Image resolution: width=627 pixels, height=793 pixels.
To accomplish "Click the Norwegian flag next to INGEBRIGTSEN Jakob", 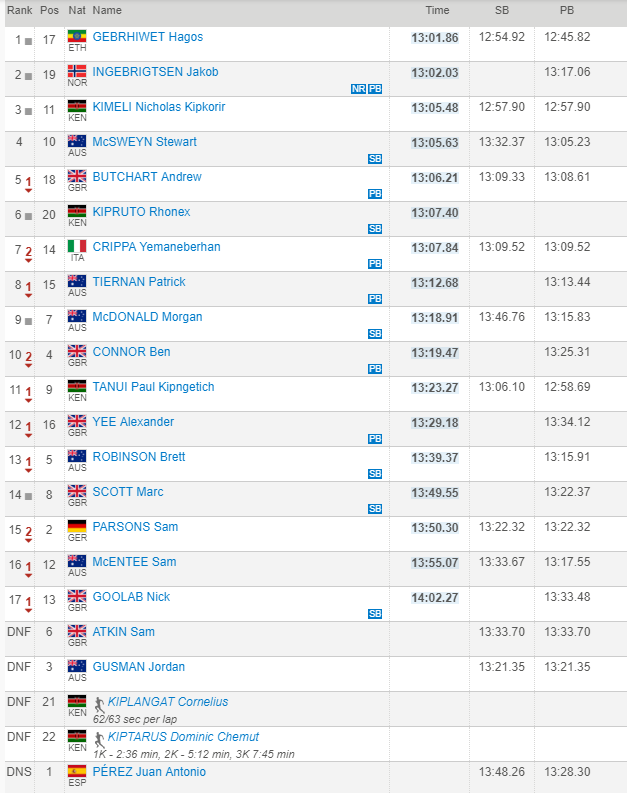I will click(77, 71).
